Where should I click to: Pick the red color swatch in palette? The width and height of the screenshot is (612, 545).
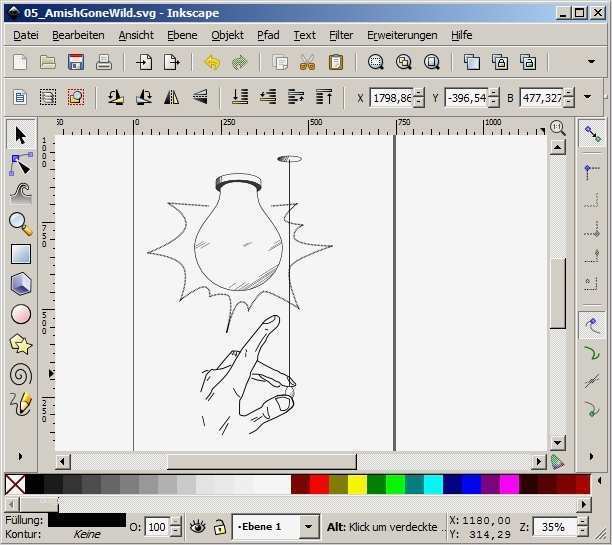(x=319, y=484)
